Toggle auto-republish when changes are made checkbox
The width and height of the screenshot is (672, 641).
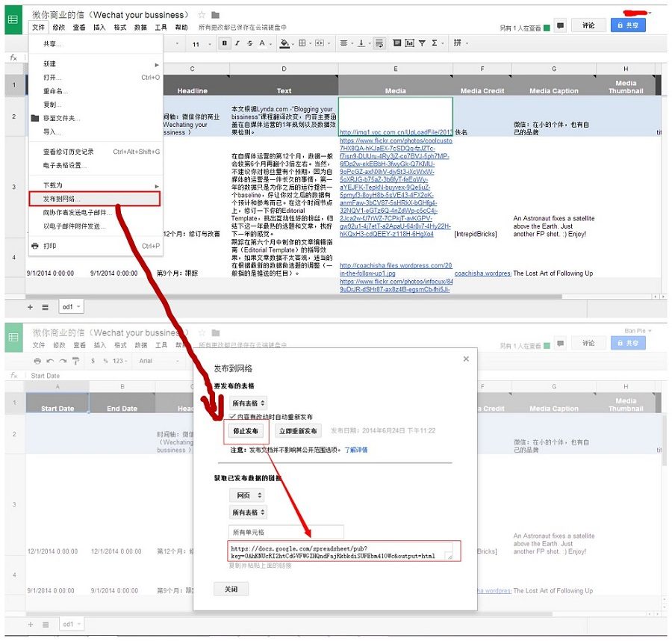click(x=233, y=416)
